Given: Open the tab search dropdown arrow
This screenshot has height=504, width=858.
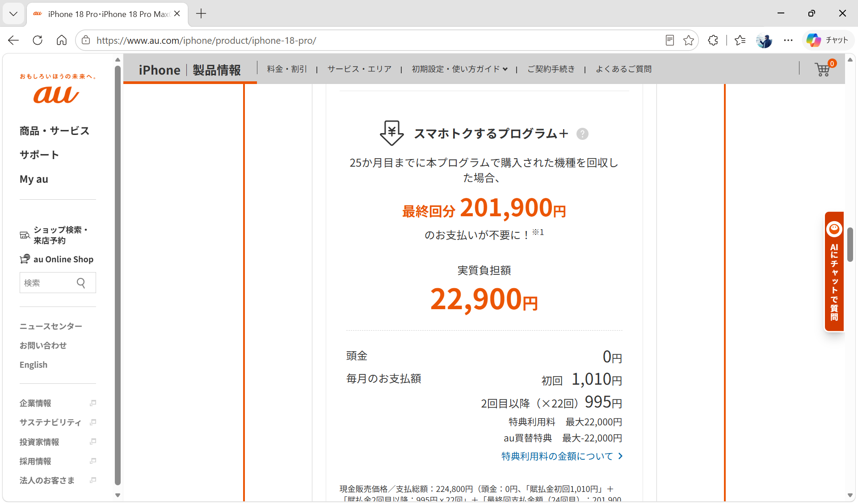Looking at the screenshot, I should click(13, 14).
